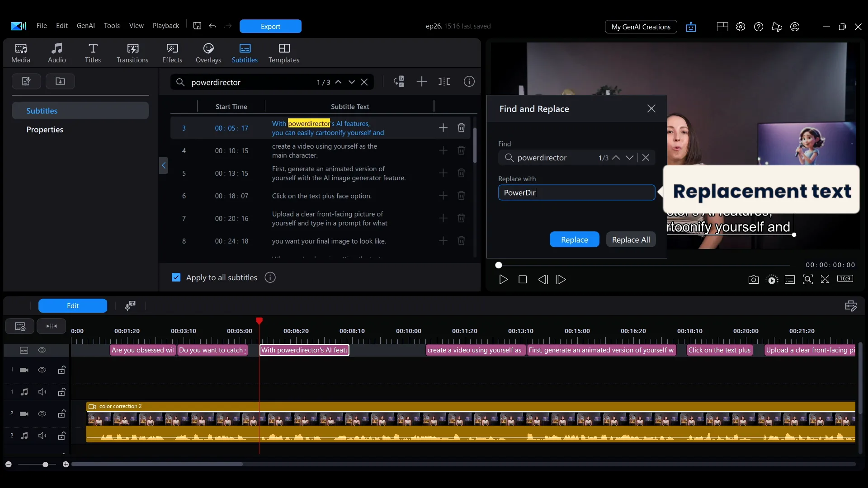Open the Edit menu
The image size is (868, 488).
coord(62,26)
